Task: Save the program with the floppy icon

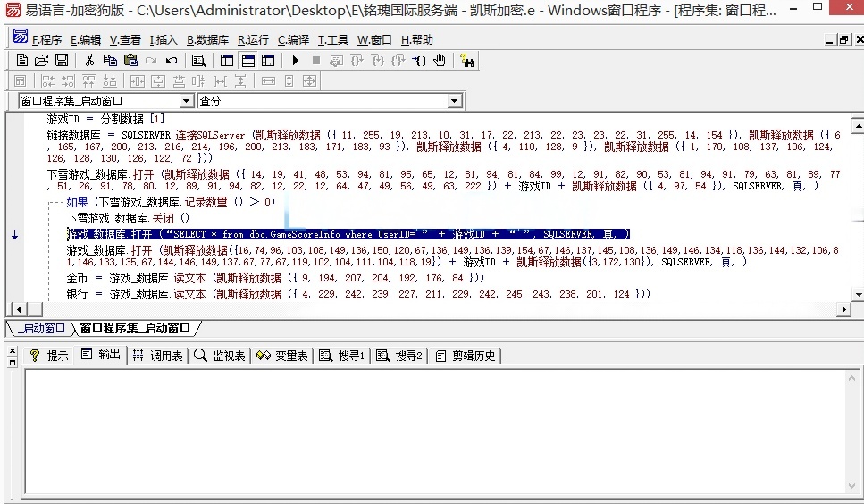Action: (62, 61)
